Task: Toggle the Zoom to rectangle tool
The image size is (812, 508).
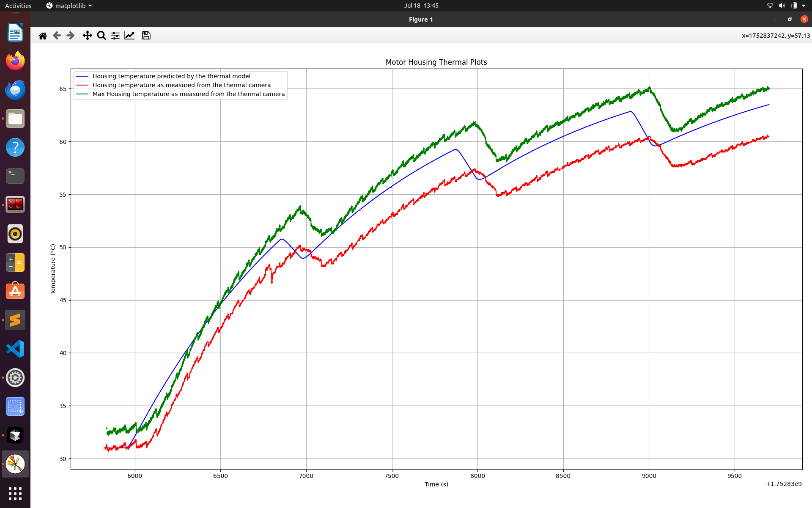Action: [x=101, y=36]
